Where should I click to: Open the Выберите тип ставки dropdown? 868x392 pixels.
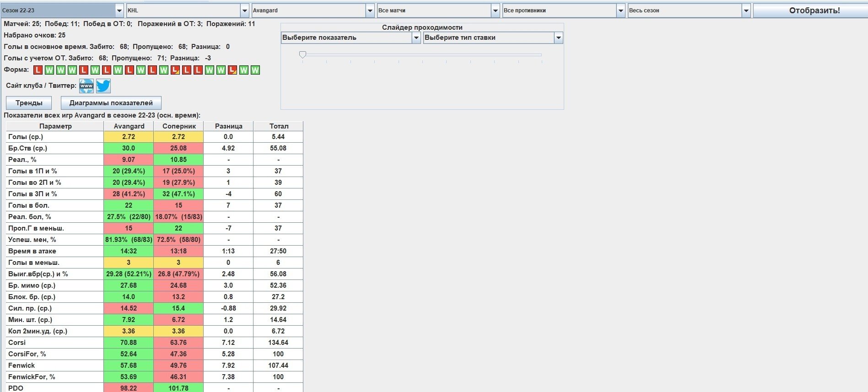click(558, 38)
